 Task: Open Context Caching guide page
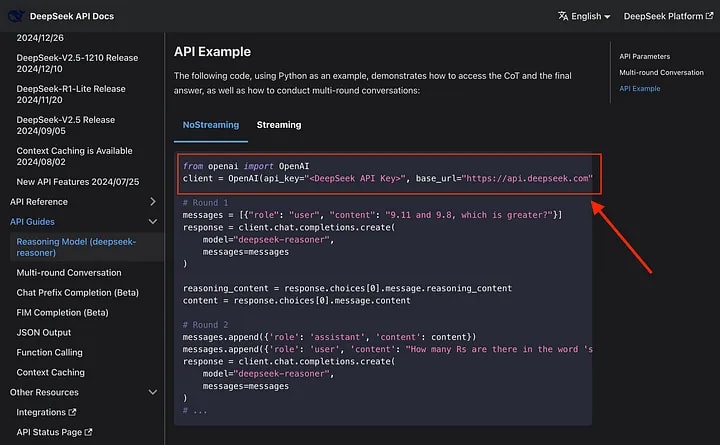(x=51, y=372)
